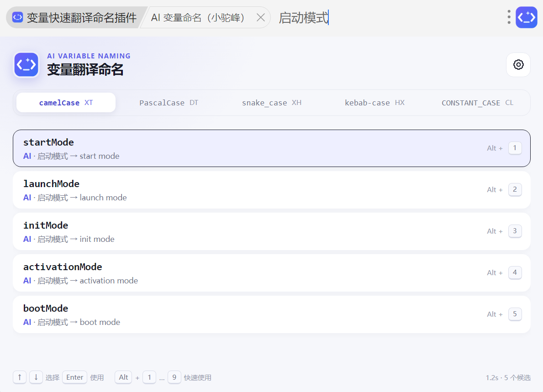The image size is (543, 392).
Task: Close the AI 变量命名 (小驼峰) tag
Action: tap(261, 17)
